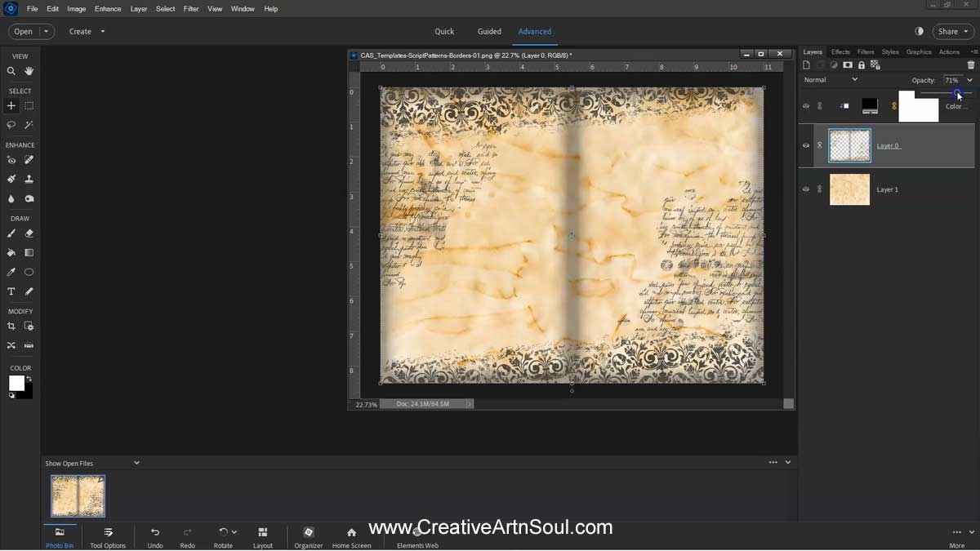Select the Brush tool
This screenshot has height=551, width=980.
point(11,233)
